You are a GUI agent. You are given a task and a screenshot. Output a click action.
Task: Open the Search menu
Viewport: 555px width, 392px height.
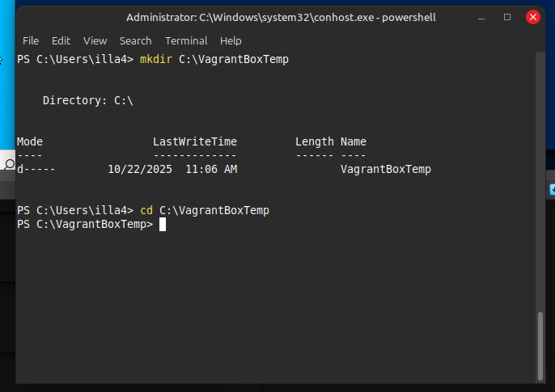click(x=135, y=40)
